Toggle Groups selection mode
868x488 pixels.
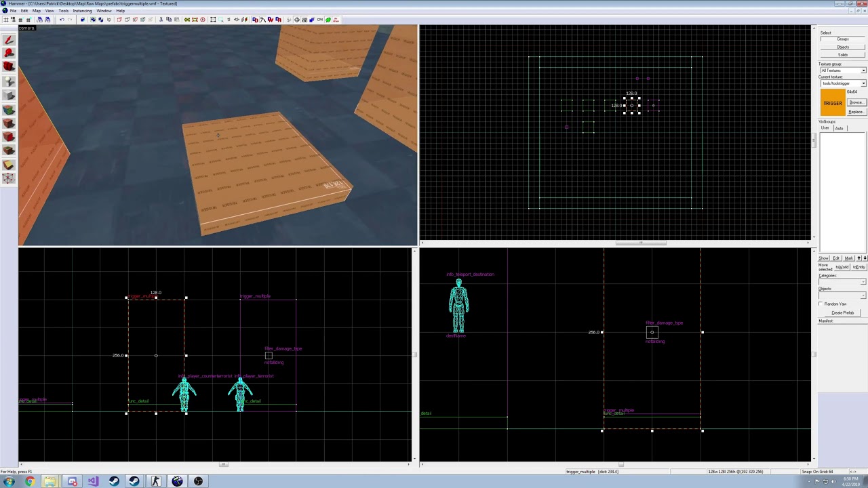click(x=843, y=39)
